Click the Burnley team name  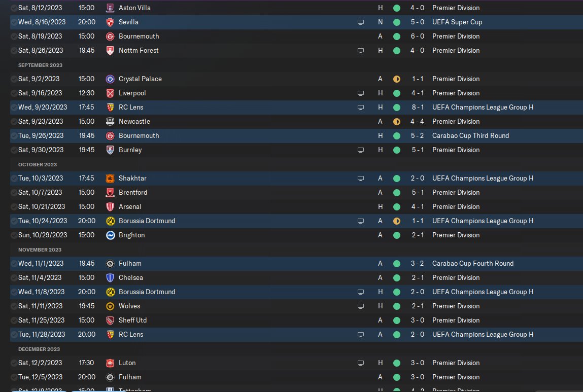[130, 150]
